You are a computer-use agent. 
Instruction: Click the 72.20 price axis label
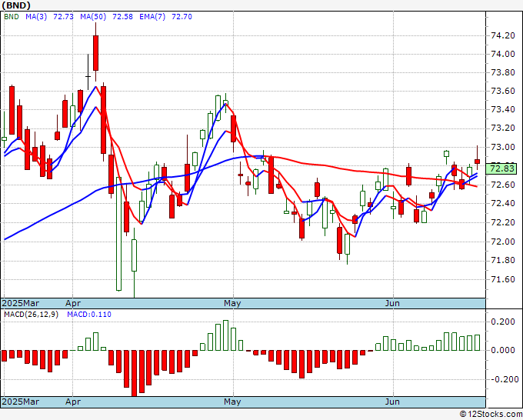503,222
